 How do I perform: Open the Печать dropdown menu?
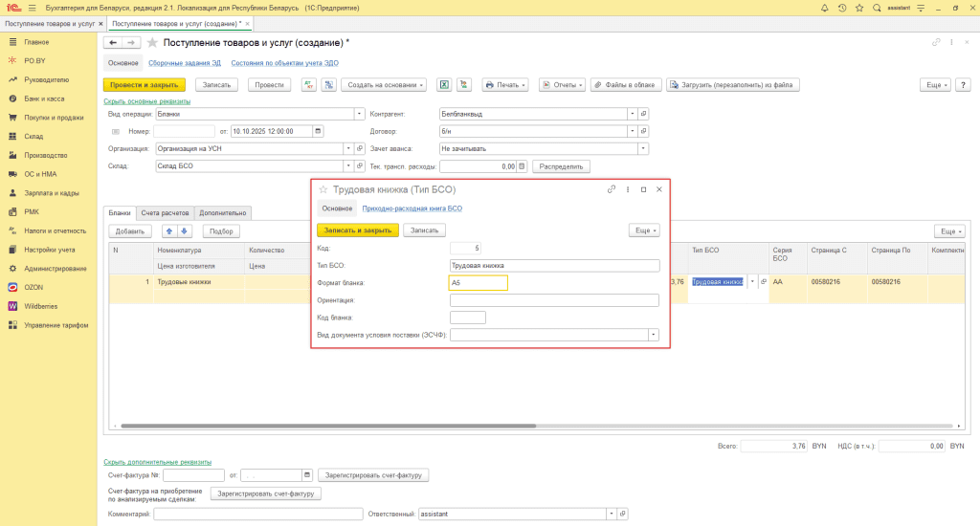point(506,84)
